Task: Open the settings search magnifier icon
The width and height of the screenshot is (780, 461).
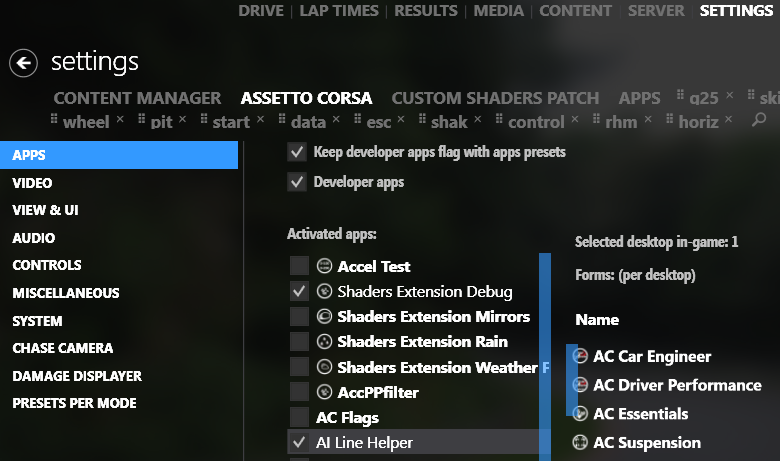Action: 759,121
